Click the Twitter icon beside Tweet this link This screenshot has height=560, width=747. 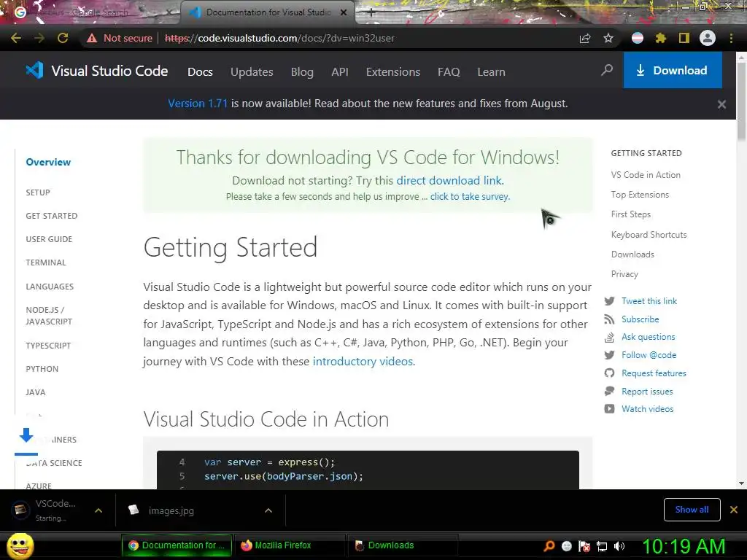pos(609,301)
